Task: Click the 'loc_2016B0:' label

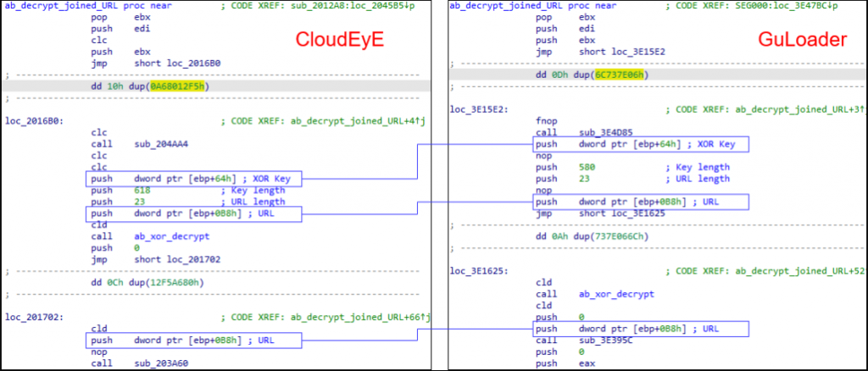Action: point(32,120)
